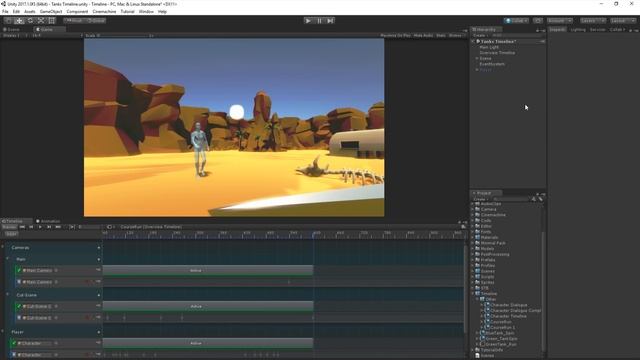Go to next frame in Timeline

(x=49, y=227)
